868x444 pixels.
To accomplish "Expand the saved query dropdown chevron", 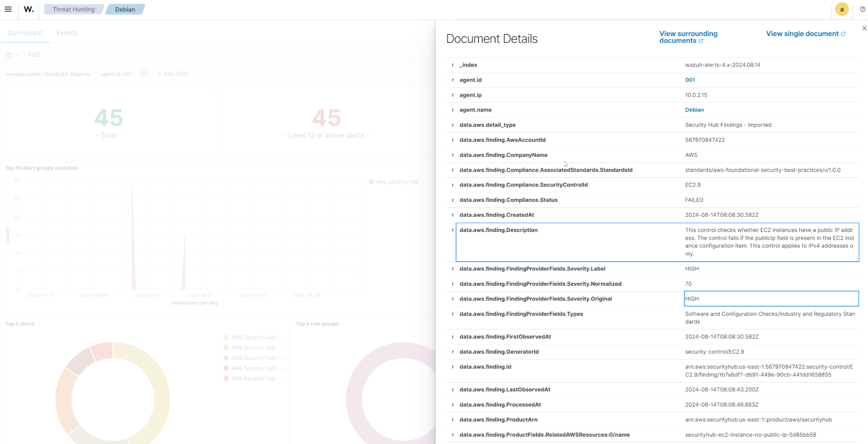I will tap(17, 55).
